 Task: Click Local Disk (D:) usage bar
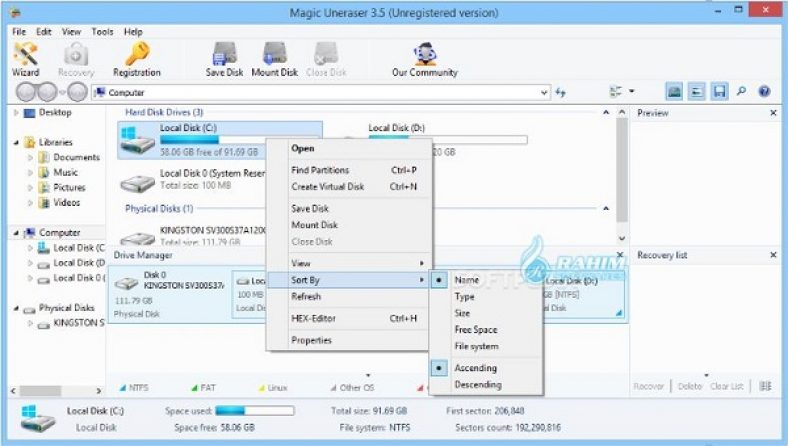pyautogui.click(x=448, y=139)
